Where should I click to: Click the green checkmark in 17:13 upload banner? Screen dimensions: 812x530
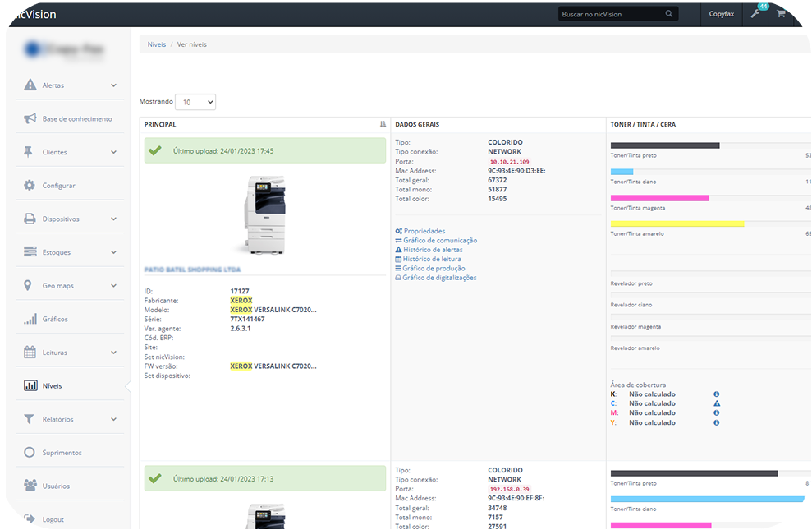[x=155, y=479]
